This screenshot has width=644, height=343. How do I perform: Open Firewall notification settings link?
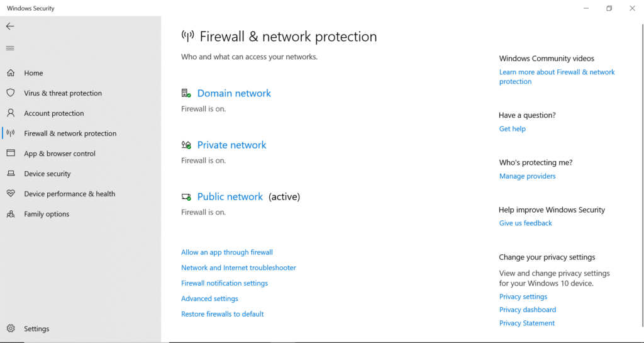coord(225,283)
